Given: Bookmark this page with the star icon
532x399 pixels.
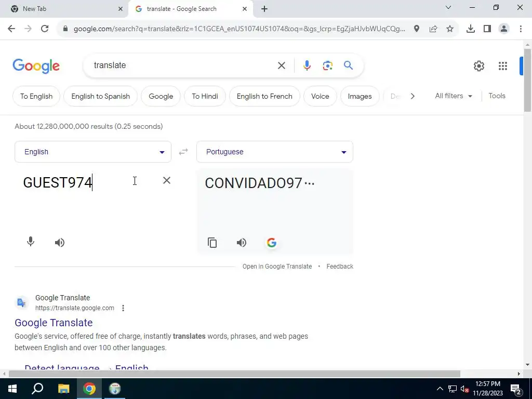Looking at the screenshot, I should (x=450, y=29).
